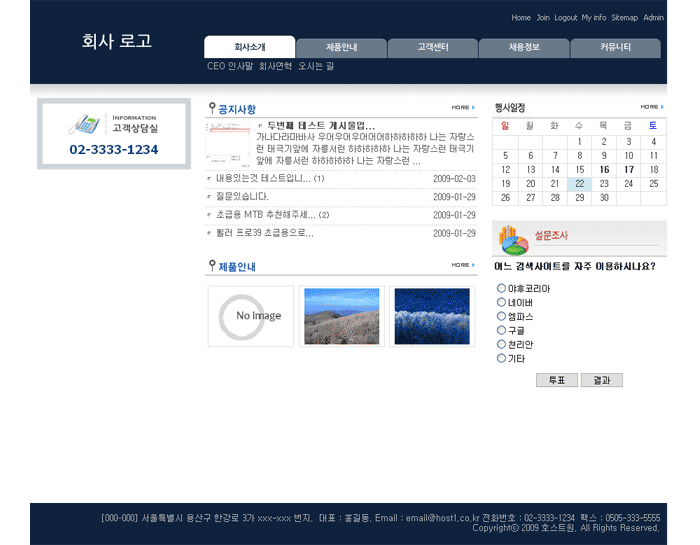Open the Admin link
Viewport: 700px width, 545px height.
tap(654, 18)
